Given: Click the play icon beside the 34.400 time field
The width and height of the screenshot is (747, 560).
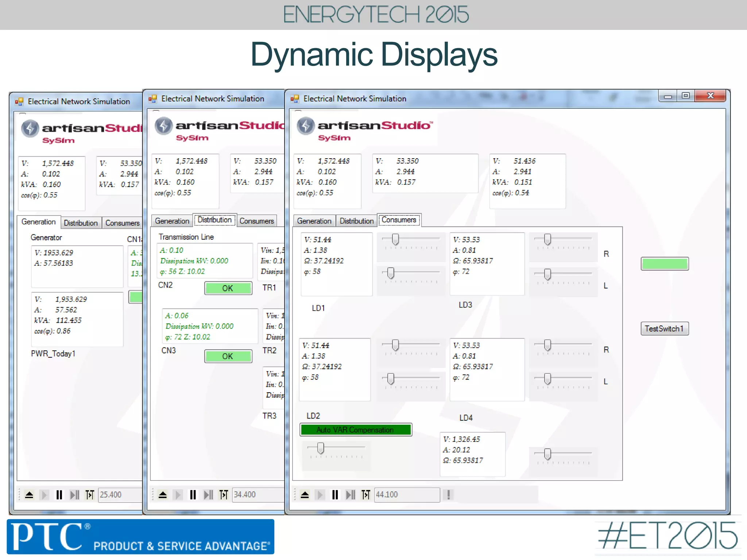Looking at the screenshot, I should tap(178, 495).
